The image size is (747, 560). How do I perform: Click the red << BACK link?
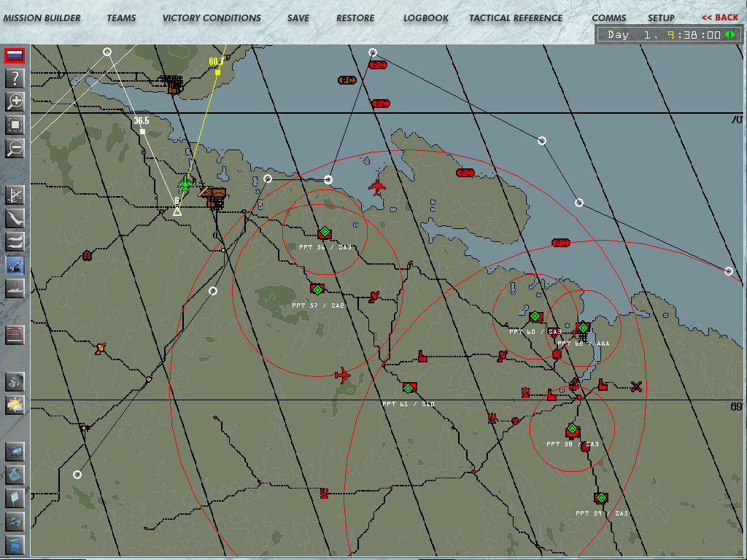tap(720, 17)
